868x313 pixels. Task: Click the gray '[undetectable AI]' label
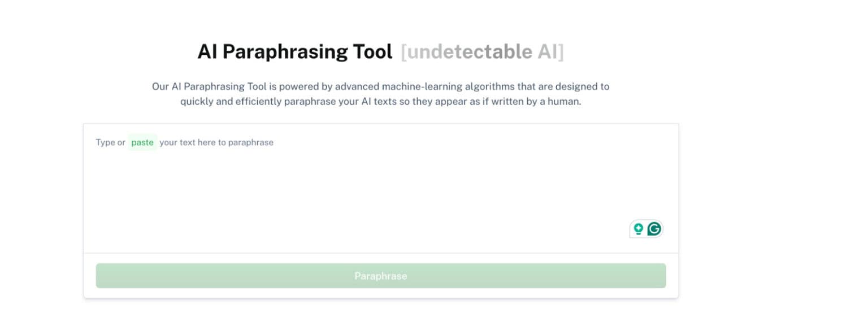pyautogui.click(x=482, y=52)
